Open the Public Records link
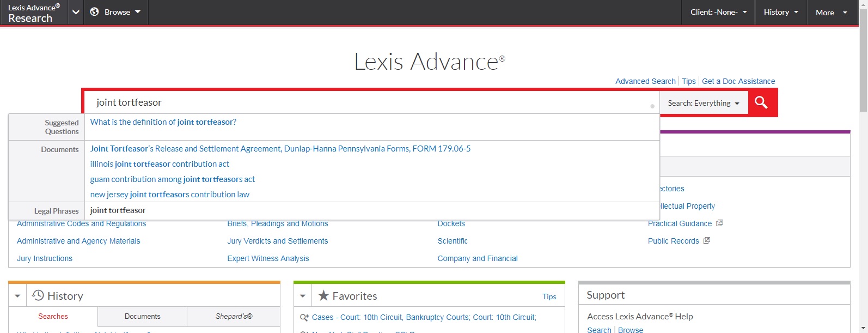Viewport: 868px width, 333px height. [674, 241]
